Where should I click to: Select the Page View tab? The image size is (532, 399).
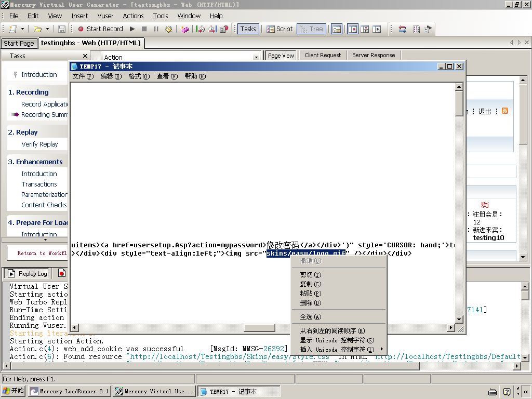click(281, 55)
